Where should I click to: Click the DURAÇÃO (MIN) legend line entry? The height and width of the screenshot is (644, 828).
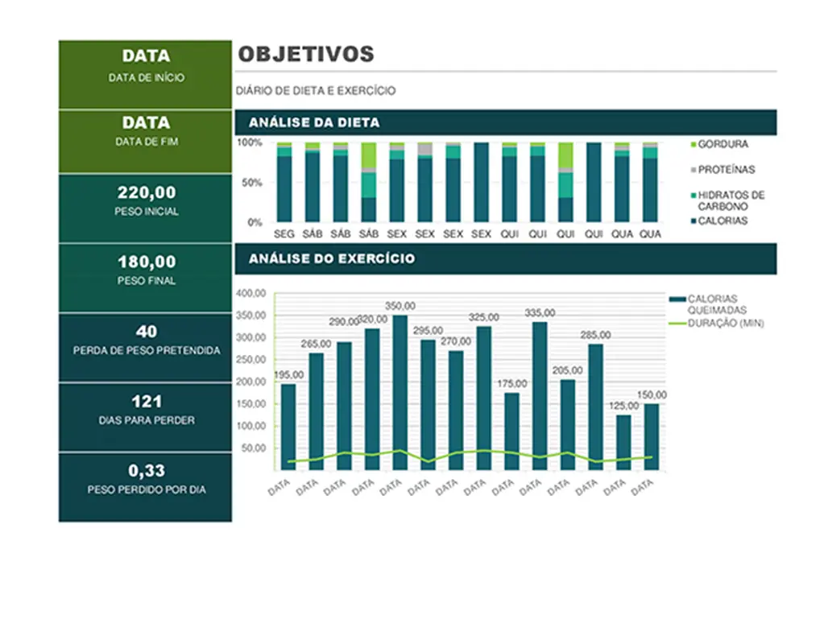(677, 324)
